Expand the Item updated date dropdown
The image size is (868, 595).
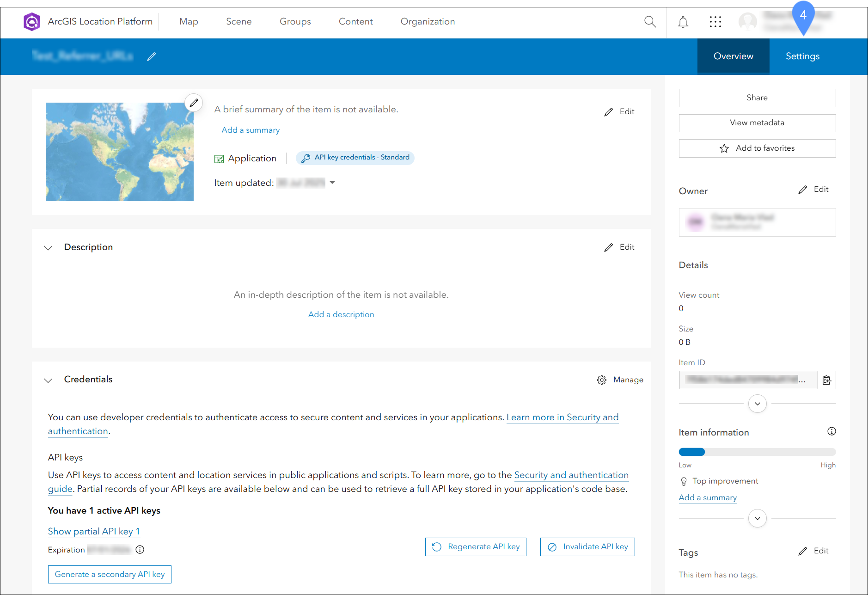tap(332, 183)
